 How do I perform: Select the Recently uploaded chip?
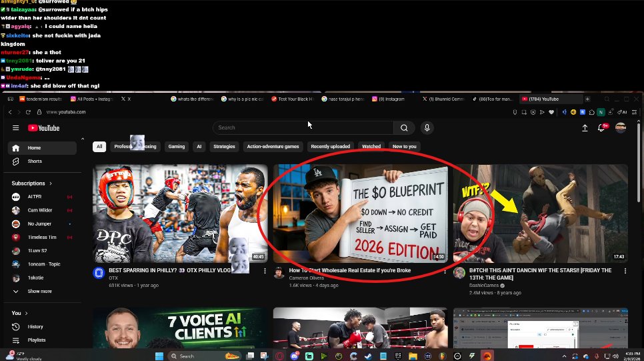331,146
